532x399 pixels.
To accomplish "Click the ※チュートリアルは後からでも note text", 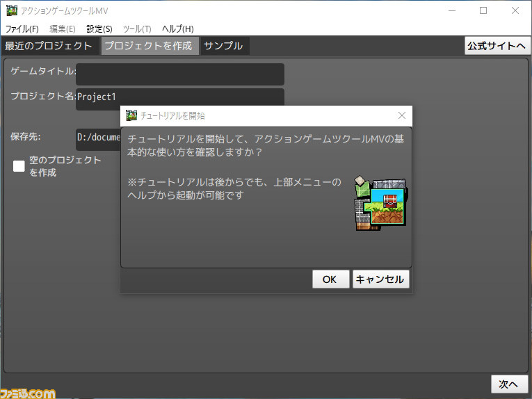I will coord(234,188).
